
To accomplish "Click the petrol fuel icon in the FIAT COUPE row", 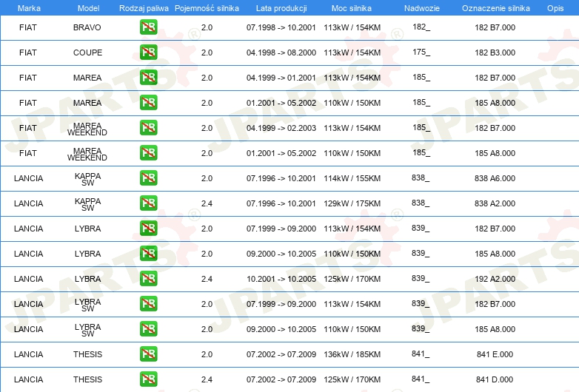I will click(148, 52).
